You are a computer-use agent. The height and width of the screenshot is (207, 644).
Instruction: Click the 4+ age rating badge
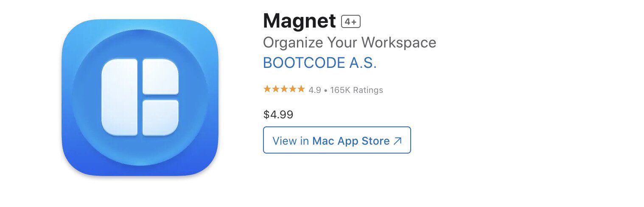pos(351,21)
